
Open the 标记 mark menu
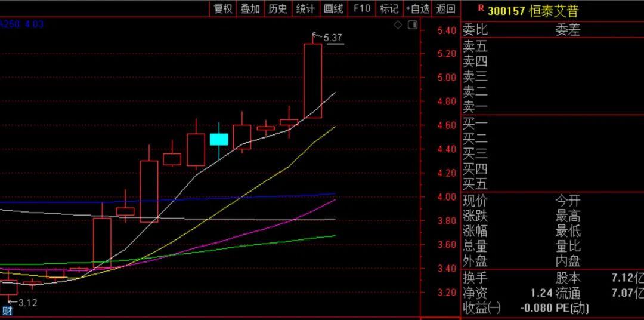click(x=389, y=8)
